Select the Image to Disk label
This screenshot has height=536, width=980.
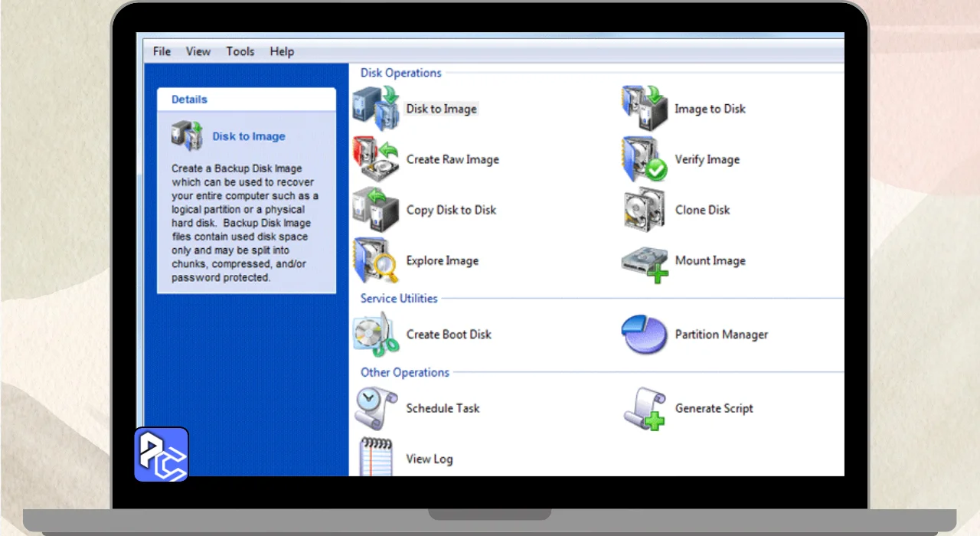click(710, 109)
